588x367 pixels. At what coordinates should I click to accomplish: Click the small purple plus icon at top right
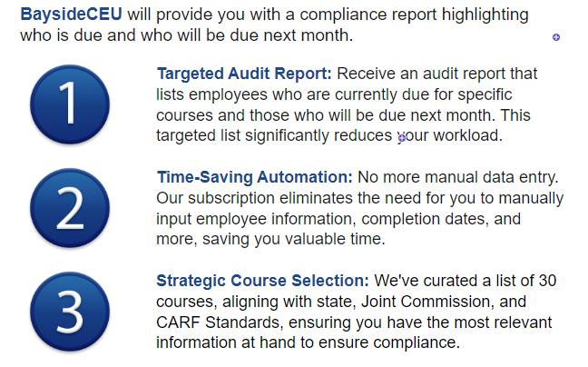tap(556, 37)
